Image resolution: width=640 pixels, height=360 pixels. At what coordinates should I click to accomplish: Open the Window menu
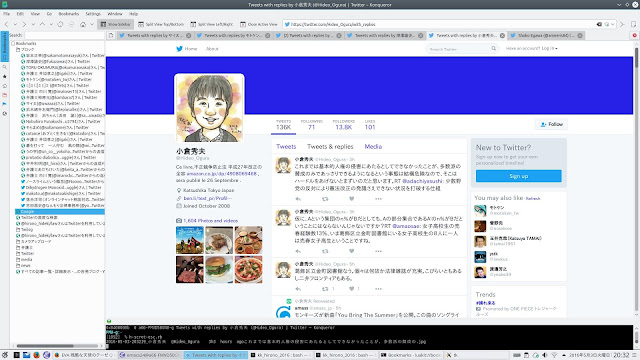(115, 14)
